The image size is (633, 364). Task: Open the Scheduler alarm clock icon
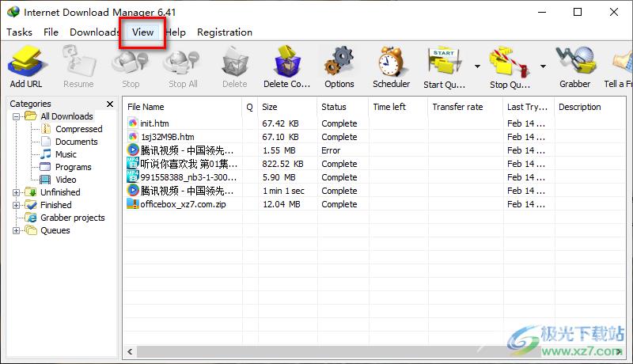click(390, 62)
